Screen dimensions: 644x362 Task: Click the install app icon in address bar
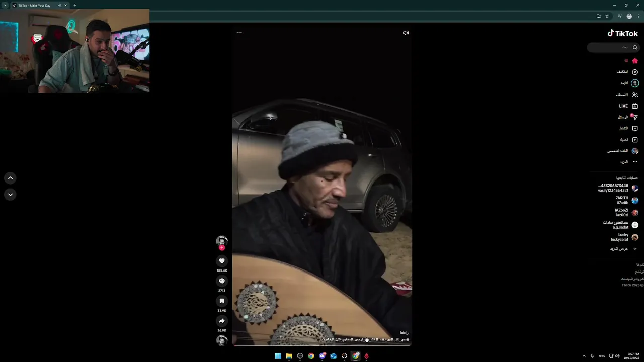pos(598,16)
